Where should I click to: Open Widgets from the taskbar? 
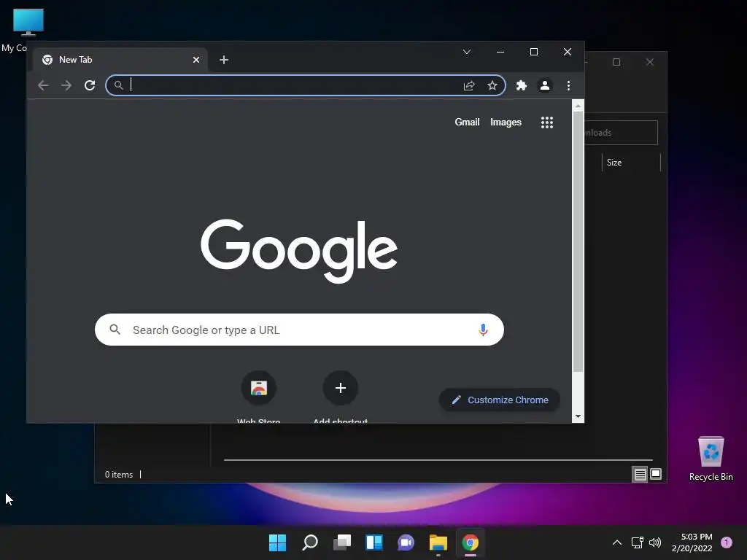click(374, 542)
